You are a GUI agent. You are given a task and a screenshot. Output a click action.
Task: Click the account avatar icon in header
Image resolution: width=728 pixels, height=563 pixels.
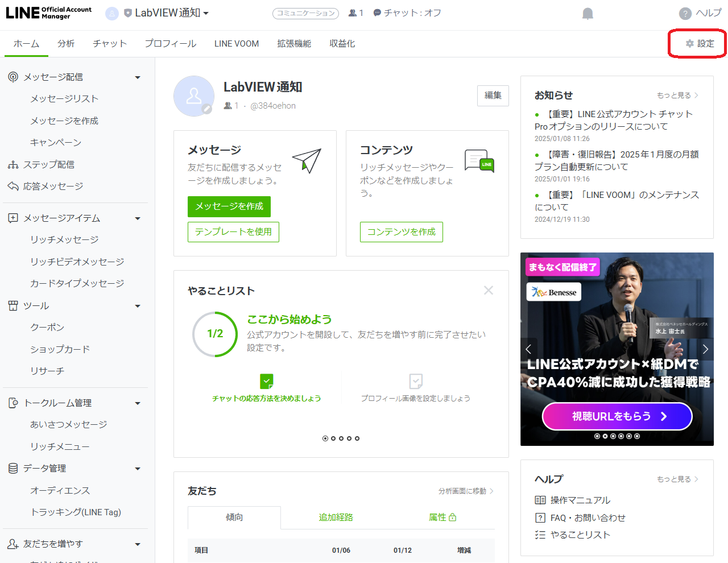click(112, 13)
